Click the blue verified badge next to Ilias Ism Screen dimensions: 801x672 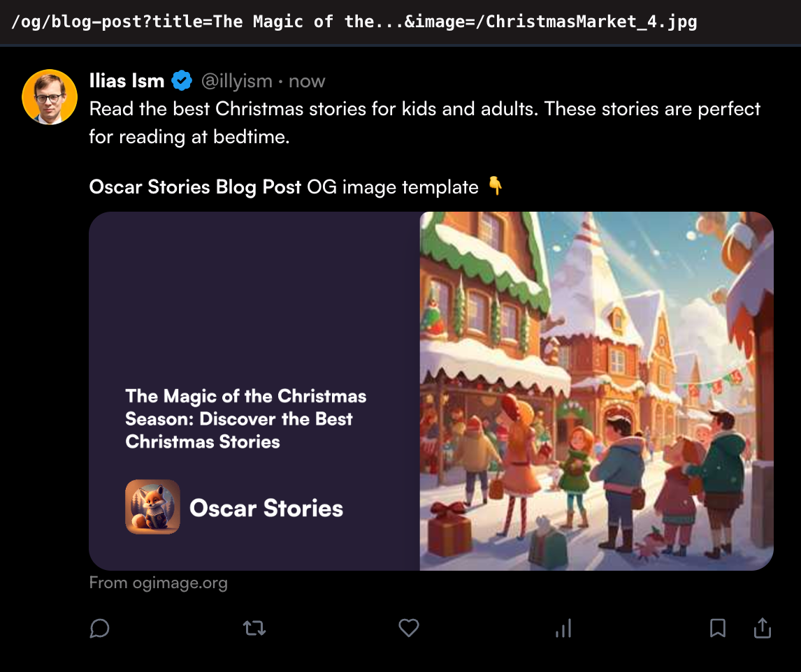click(x=182, y=80)
